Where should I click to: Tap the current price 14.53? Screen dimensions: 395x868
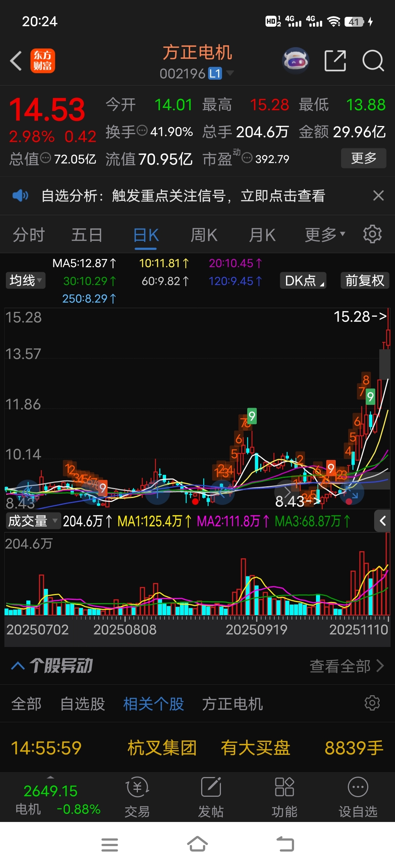point(47,110)
